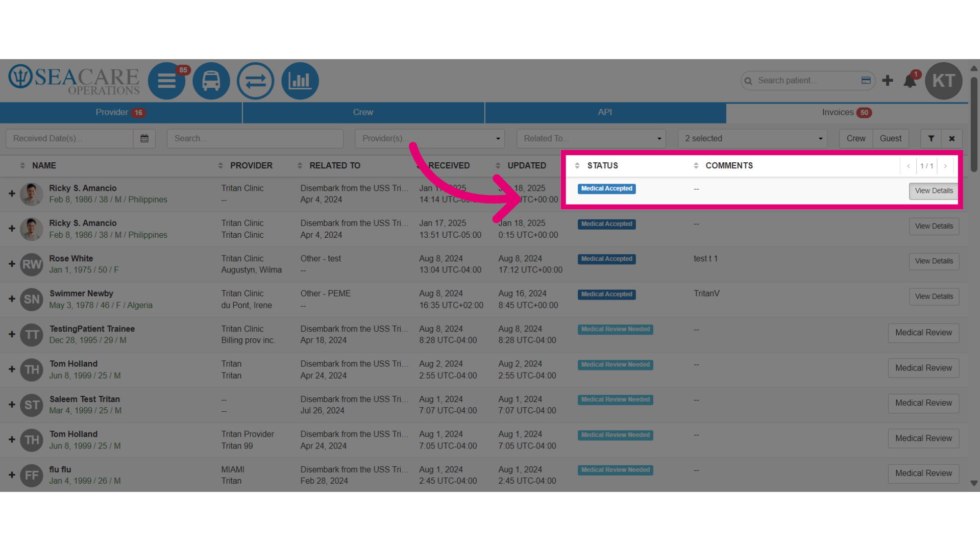Clear filters with the X icon
Viewport: 980px width, 551px height.
point(952,138)
